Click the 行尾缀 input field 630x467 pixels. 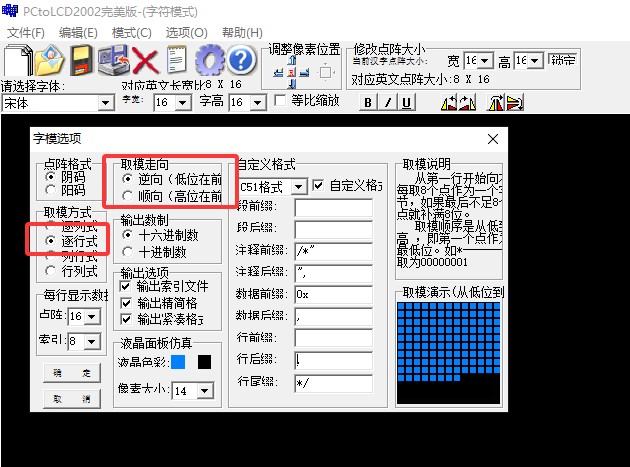pos(333,383)
